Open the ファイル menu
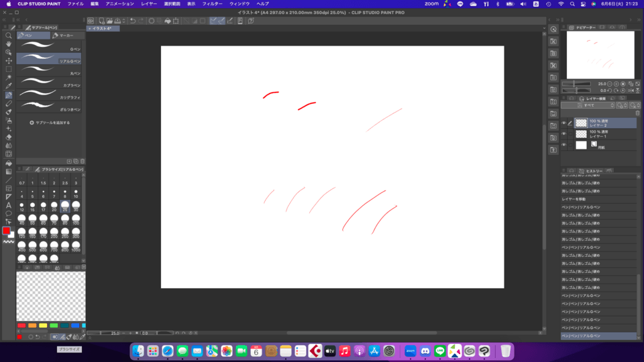The height and width of the screenshot is (362, 644). pos(76,4)
